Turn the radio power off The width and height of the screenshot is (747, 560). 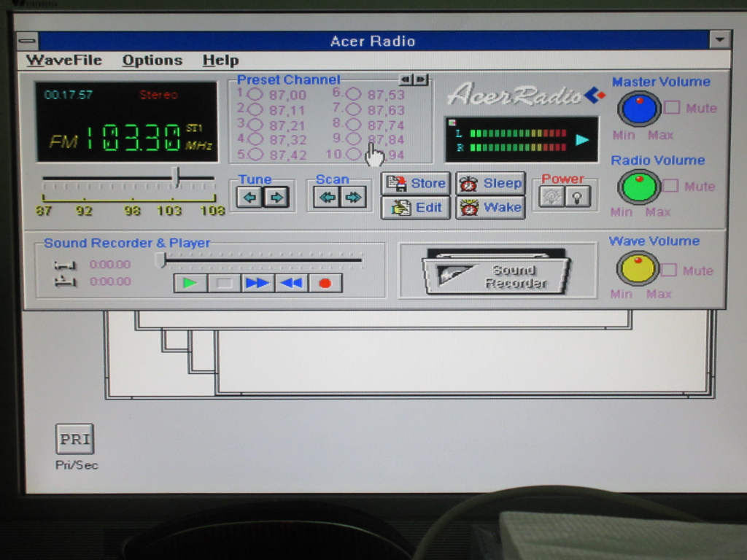pyautogui.click(x=551, y=197)
